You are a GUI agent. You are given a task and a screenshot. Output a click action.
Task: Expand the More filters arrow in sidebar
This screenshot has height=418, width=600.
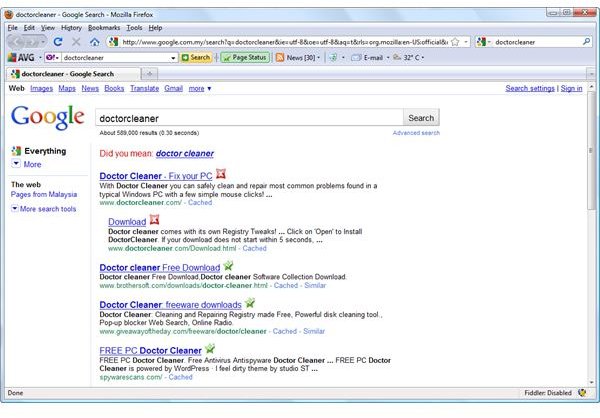pyautogui.click(x=16, y=164)
